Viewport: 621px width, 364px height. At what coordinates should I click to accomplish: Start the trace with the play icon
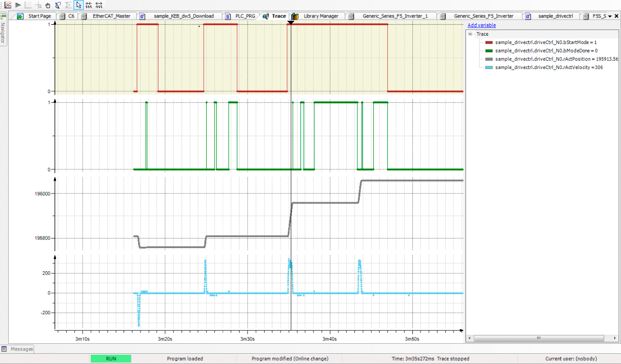point(18,5)
